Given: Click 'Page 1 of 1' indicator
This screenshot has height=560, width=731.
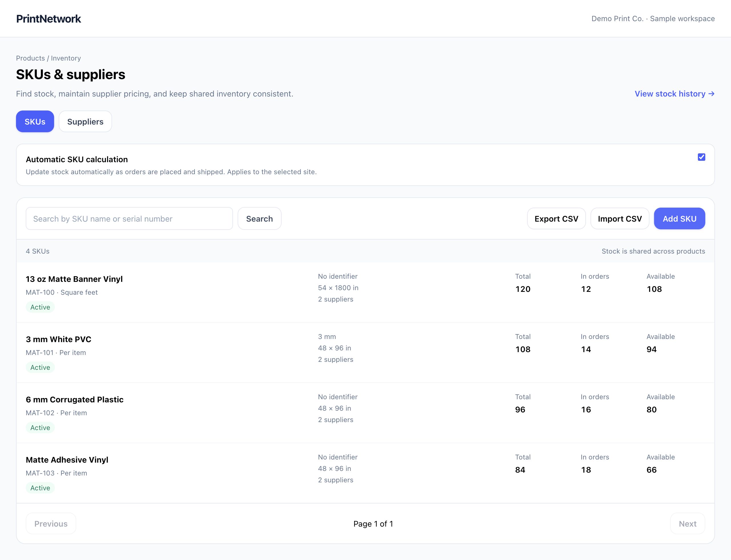Looking at the screenshot, I should pos(373,524).
